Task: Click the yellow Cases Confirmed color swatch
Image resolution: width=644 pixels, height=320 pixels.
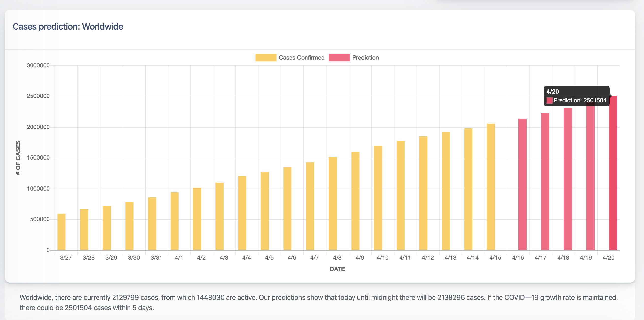Action: [266, 58]
